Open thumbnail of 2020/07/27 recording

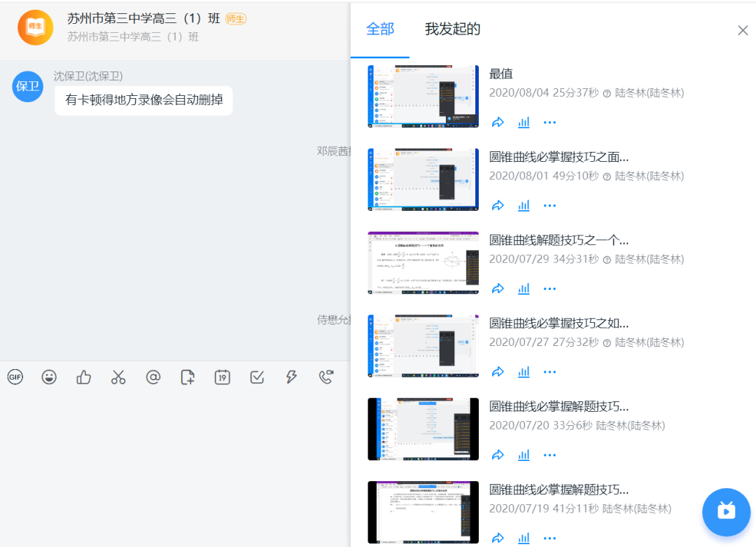(423, 346)
